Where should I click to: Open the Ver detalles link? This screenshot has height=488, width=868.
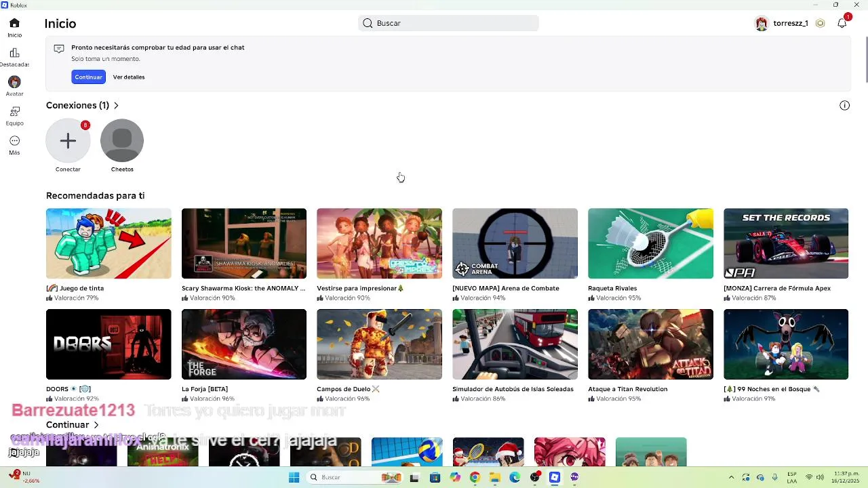(x=129, y=77)
